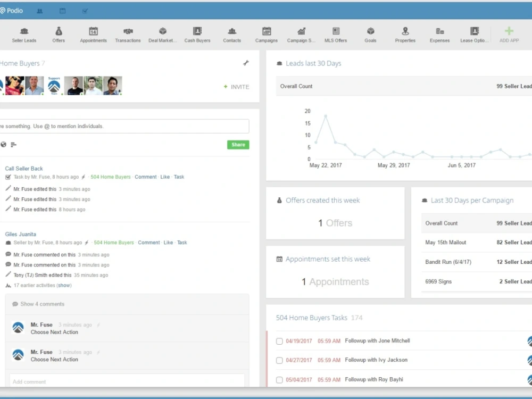Open Appointments set this week widget title
This screenshot has height=399, width=532.
328,259
